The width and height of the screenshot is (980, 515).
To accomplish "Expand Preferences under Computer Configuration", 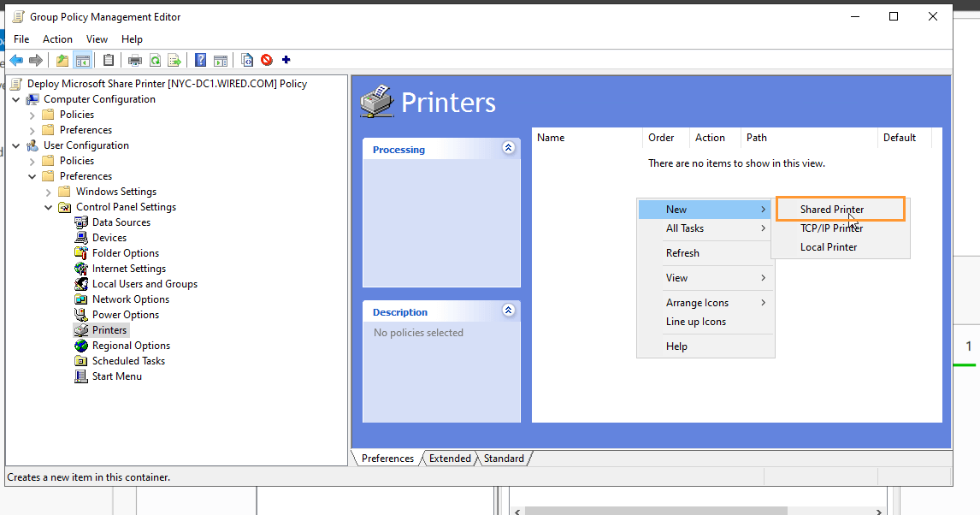I will tap(32, 130).
